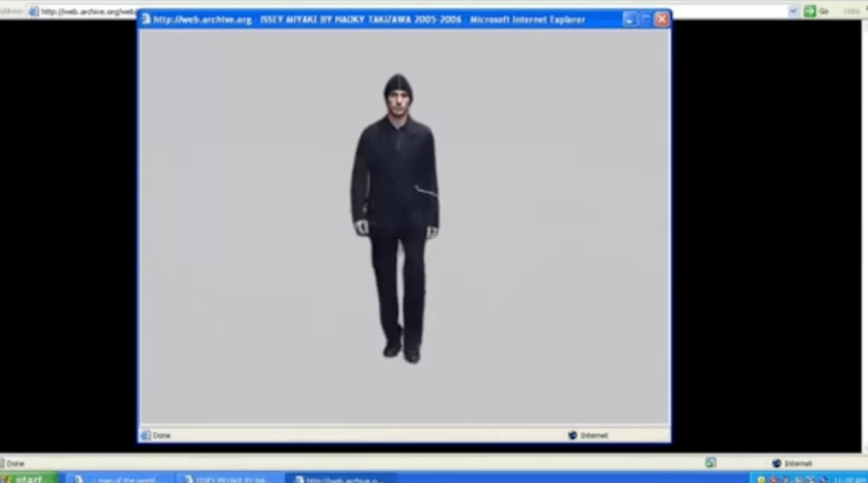
Task: Click the walking model in black outfit
Action: point(395,217)
